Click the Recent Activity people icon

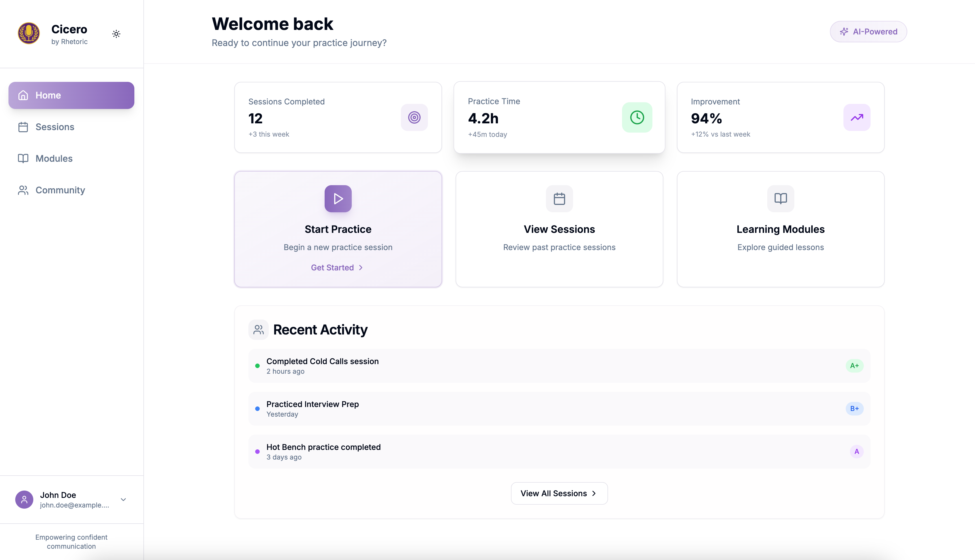coord(258,330)
